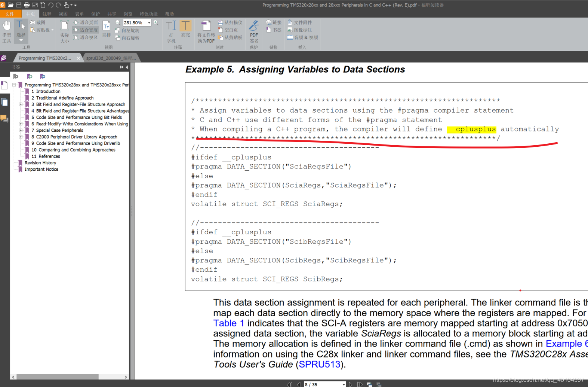Open the Clipboard (剪贴板) button

(41, 30)
